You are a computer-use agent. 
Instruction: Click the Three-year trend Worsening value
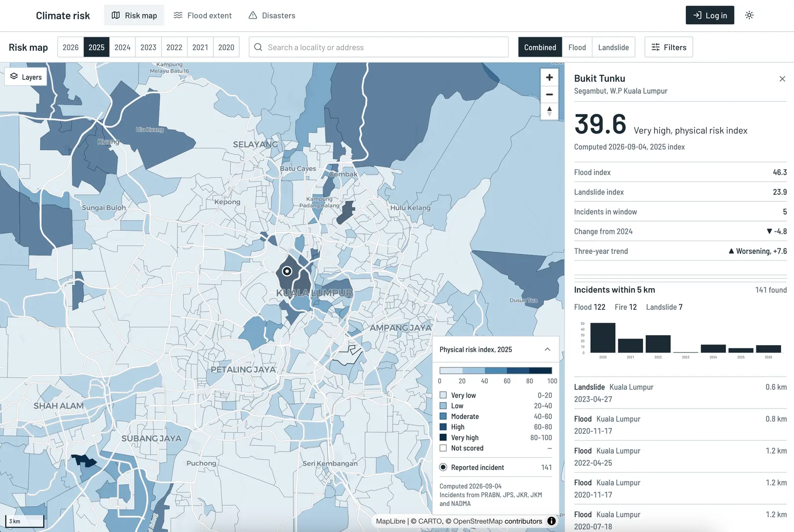[x=757, y=251]
